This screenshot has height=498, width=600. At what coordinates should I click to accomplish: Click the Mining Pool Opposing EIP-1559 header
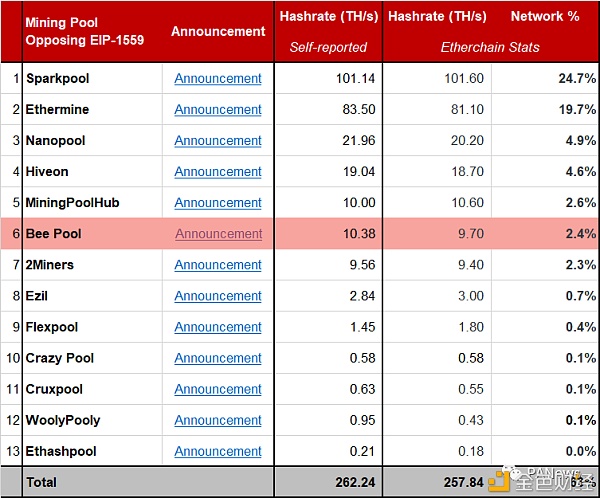[85, 31]
